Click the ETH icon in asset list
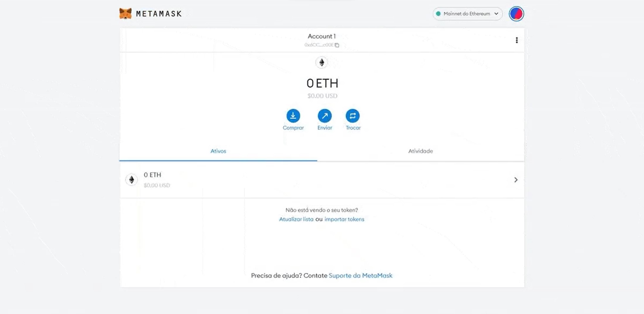644x314 pixels. click(131, 180)
